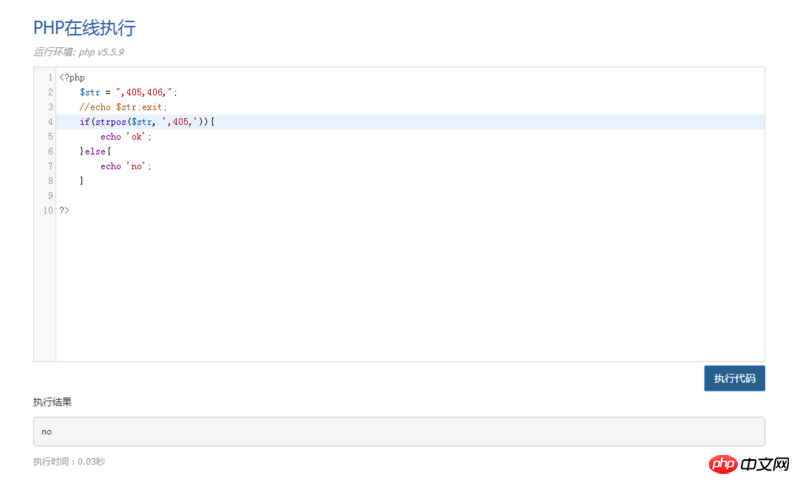Click line number 4 in gutter

[49, 122]
